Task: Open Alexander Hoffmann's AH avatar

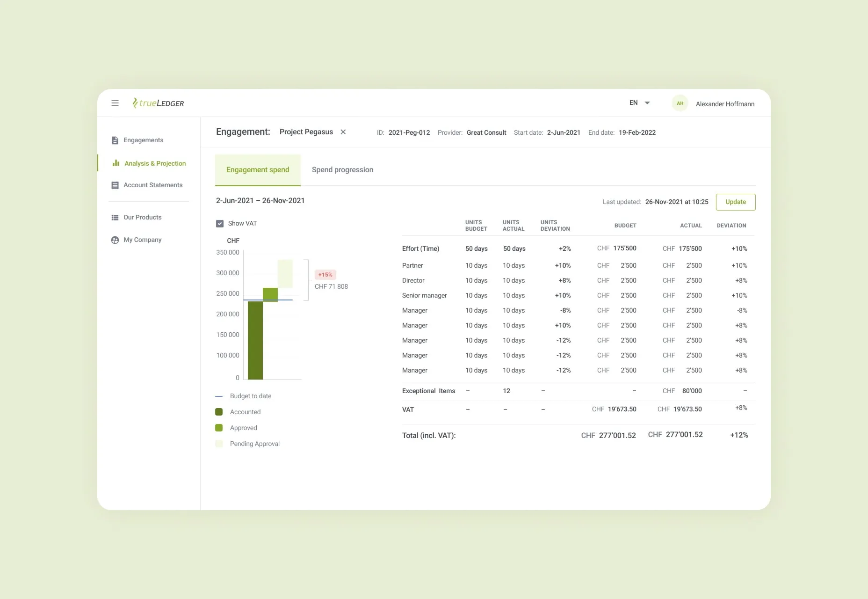Action: (x=680, y=103)
